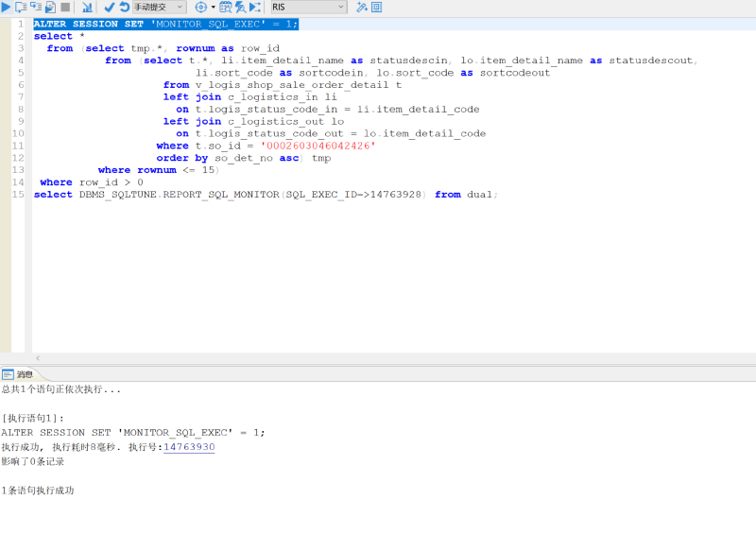Click line number 1 in gutter
Screen dimensions: 756x534
(x=21, y=25)
